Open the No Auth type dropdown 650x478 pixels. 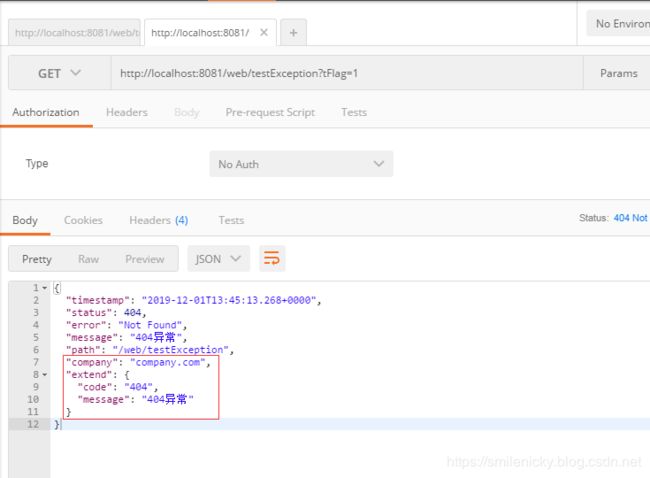click(301, 164)
